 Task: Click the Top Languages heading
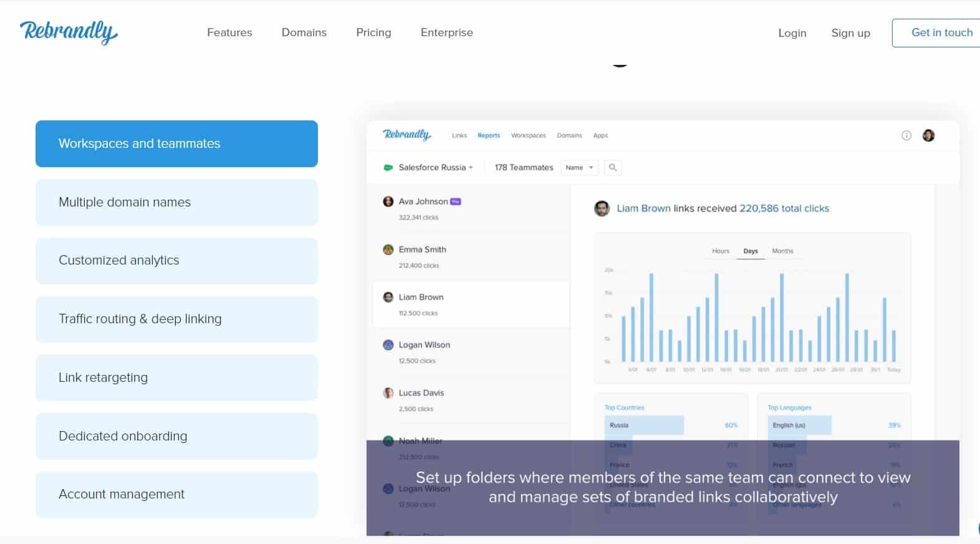(789, 407)
